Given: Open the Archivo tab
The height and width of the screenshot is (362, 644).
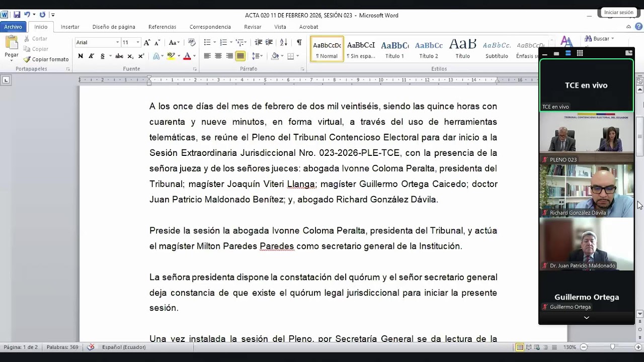Looking at the screenshot, I should click(x=14, y=27).
